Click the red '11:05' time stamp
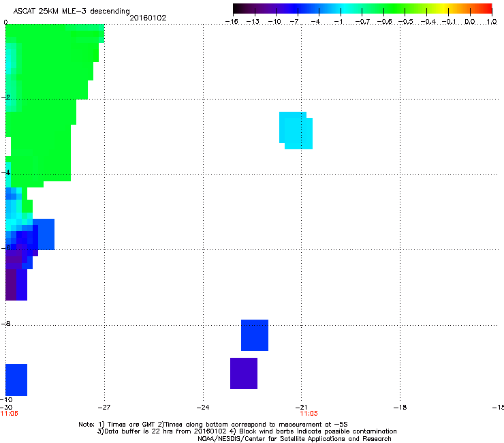Viewport: 504px width, 443px height. click(309, 414)
